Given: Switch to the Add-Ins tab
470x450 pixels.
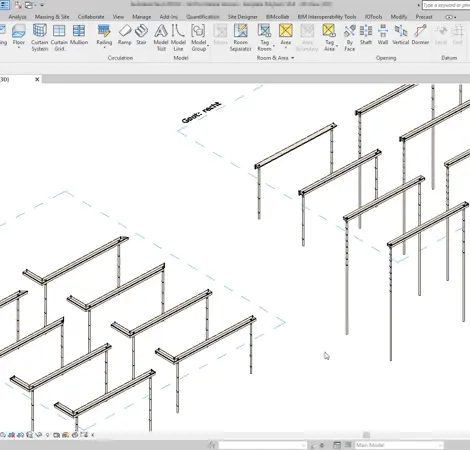Looking at the screenshot, I should [x=169, y=17].
